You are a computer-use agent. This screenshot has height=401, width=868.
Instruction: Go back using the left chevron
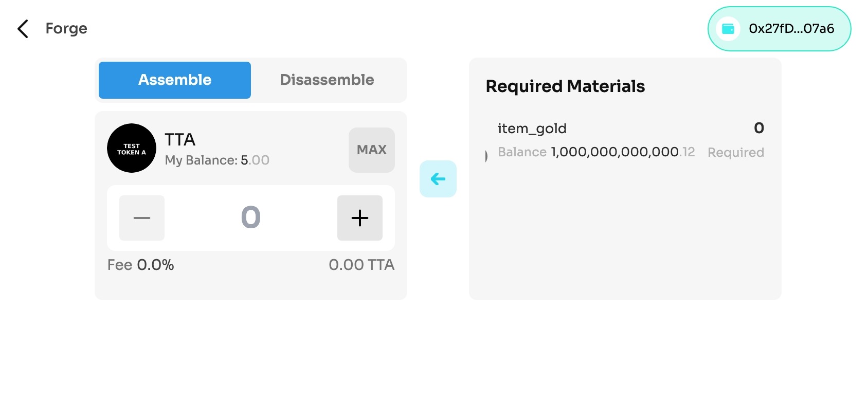click(23, 29)
